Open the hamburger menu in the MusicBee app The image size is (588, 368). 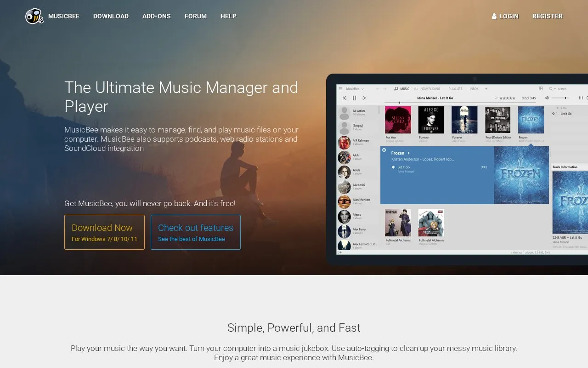click(x=340, y=89)
